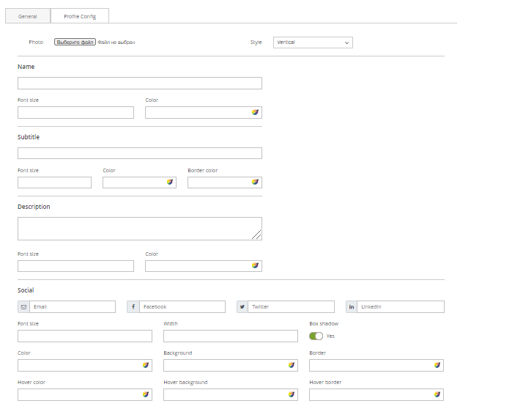The width and height of the screenshot is (512, 420).
Task: Open color picker icon for Social Border
Action: (437, 365)
